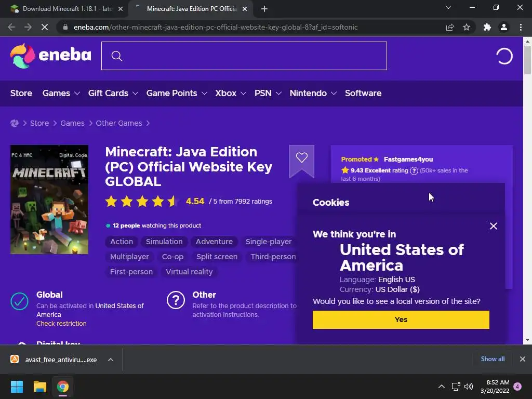Share this page icon in address bar

[450, 27]
